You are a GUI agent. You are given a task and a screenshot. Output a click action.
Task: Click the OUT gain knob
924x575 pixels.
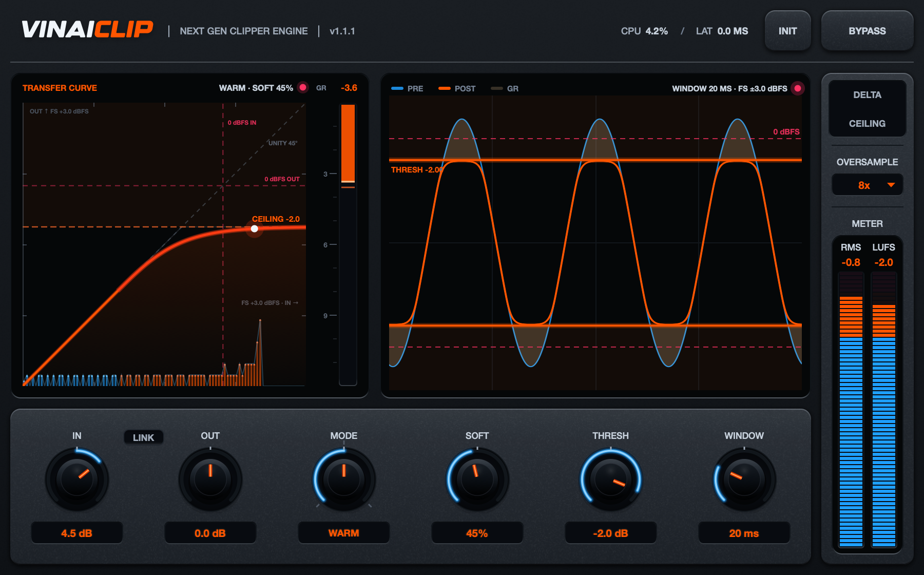(210, 480)
